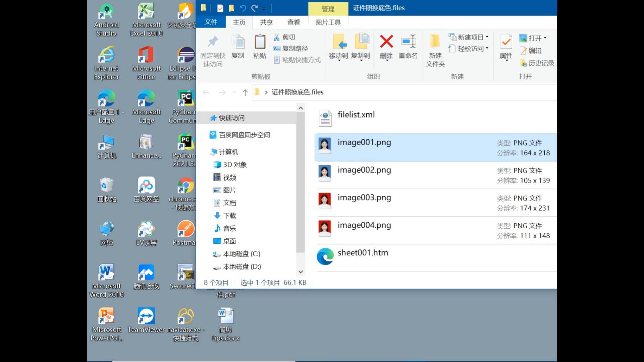
Task: Click Copy Path (复制路径) button
Action: click(291, 49)
